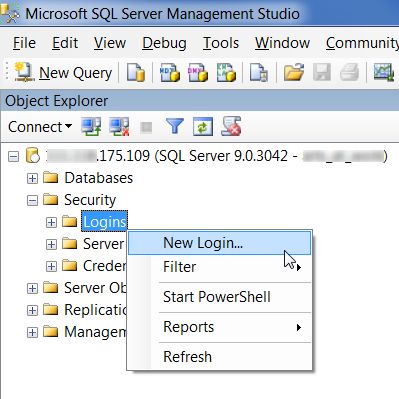Image resolution: width=399 pixels, height=399 pixels.
Task: Open the Community menu
Action: [x=362, y=43]
